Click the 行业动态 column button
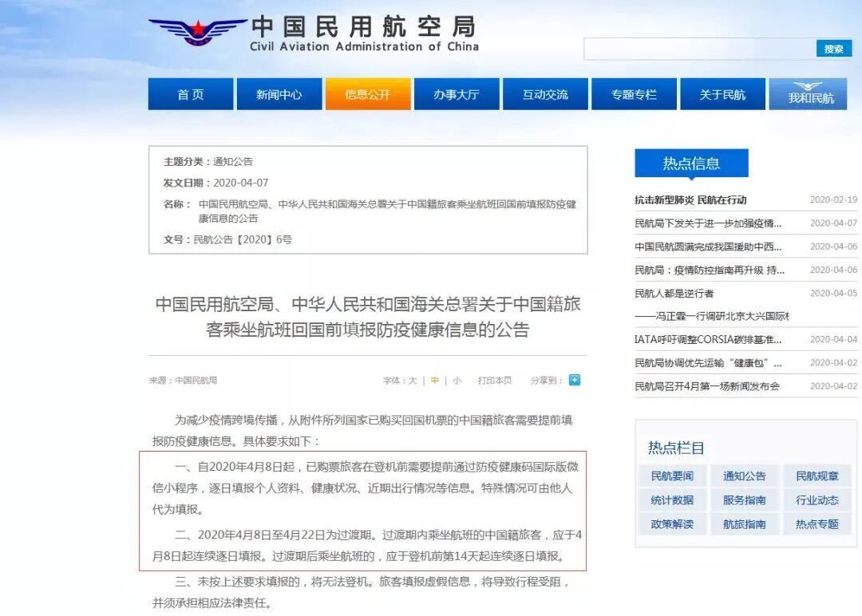The image size is (862, 616). [817, 500]
